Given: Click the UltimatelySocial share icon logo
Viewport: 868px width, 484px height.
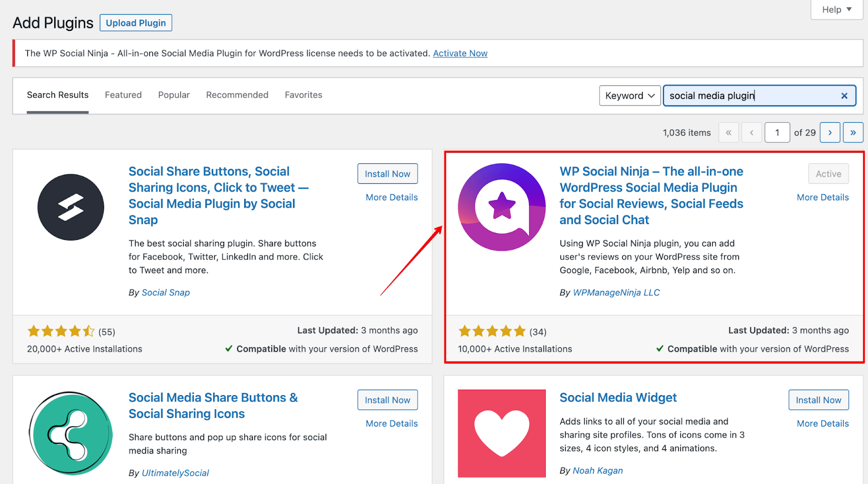Looking at the screenshot, I should (x=71, y=434).
